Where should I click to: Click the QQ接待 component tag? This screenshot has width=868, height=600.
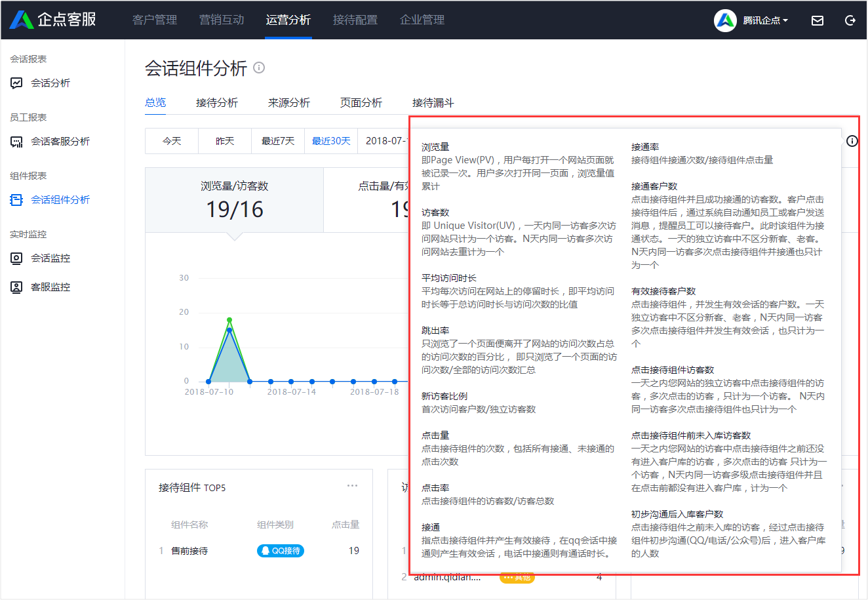(x=281, y=551)
